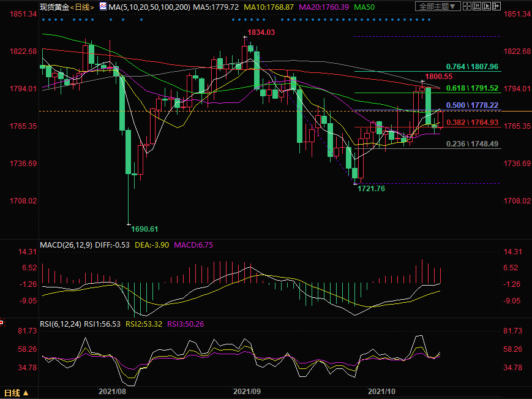Click the magenta MA20 legend value

[x=323, y=7]
